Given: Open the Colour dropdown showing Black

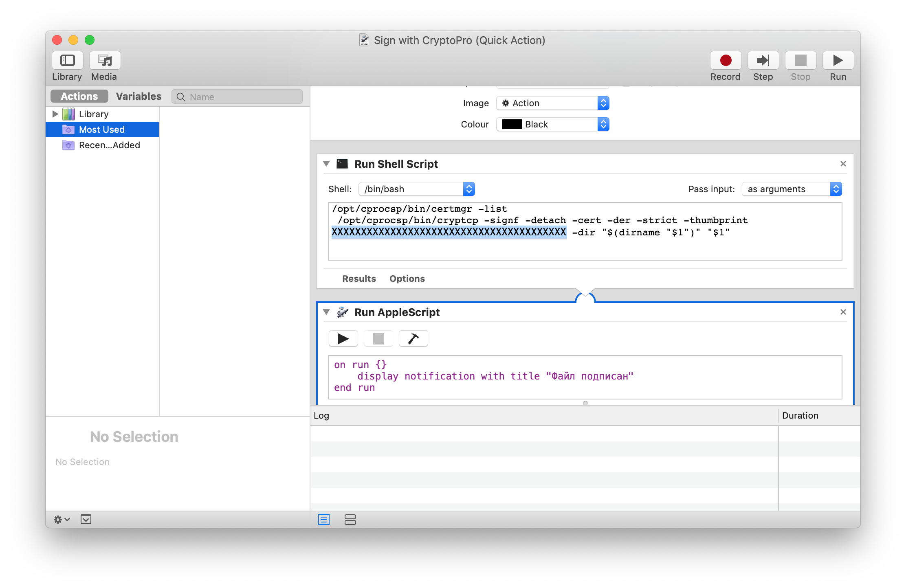Looking at the screenshot, I should click(x=552, y=124).
